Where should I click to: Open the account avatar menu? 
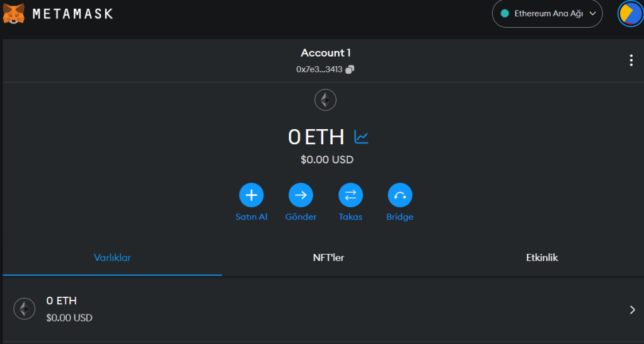[630, 13]
